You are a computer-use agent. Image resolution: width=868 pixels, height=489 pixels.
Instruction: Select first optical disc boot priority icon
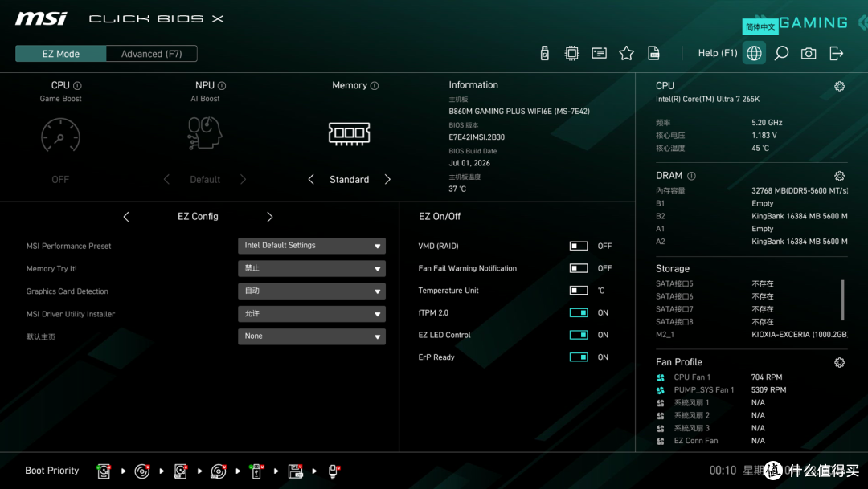pos(142,471)
